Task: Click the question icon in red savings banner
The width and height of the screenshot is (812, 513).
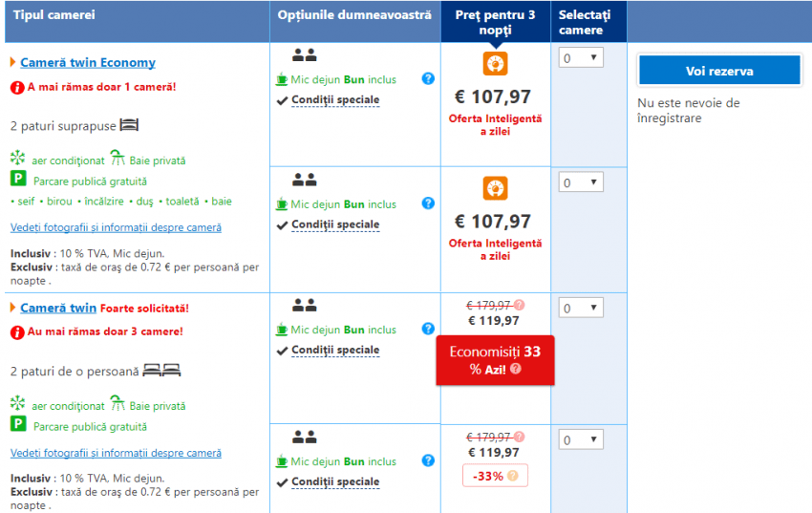Action: pos(516,369)
